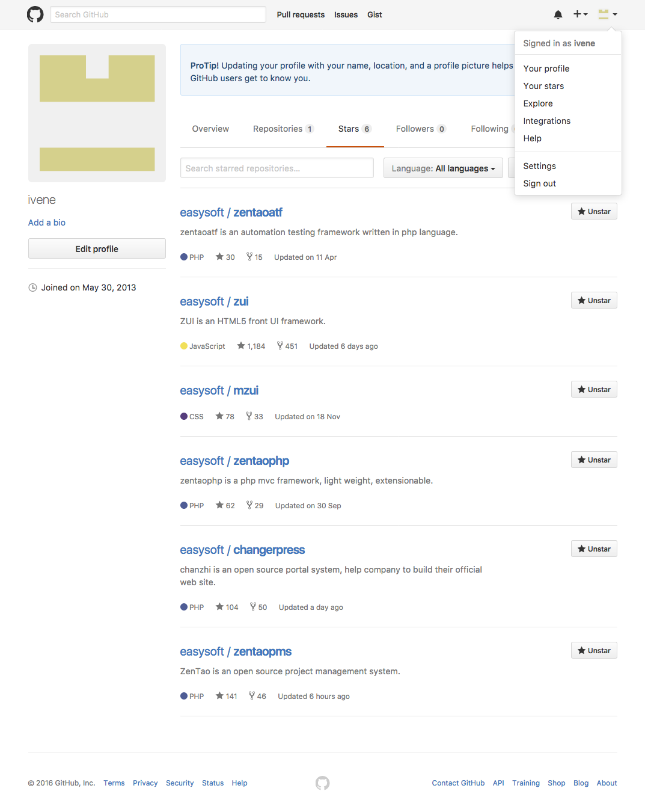This screenshot has height=812, width=645.
Task: Click the 33 forks of mzui
Action: click(x=254, y=416)
